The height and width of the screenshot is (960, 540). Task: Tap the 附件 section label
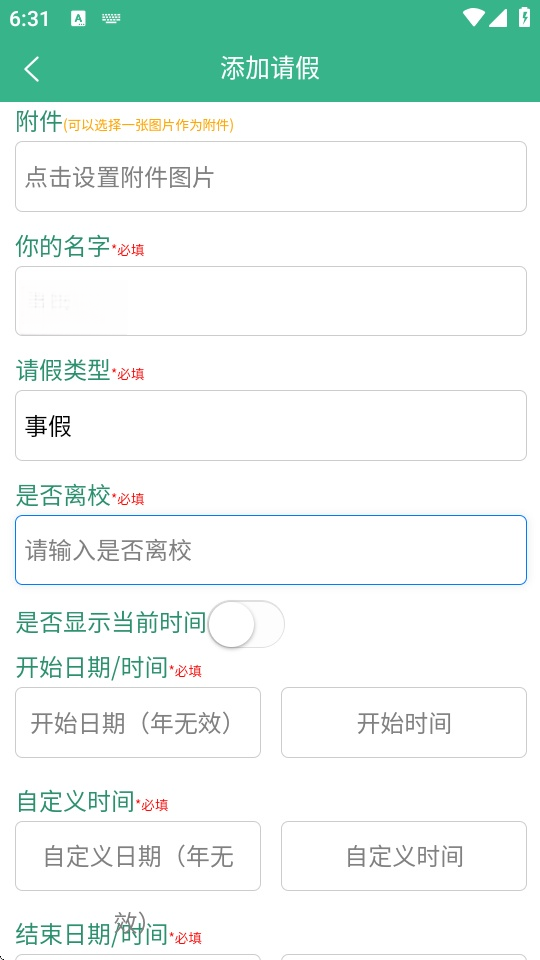(39, 121)
